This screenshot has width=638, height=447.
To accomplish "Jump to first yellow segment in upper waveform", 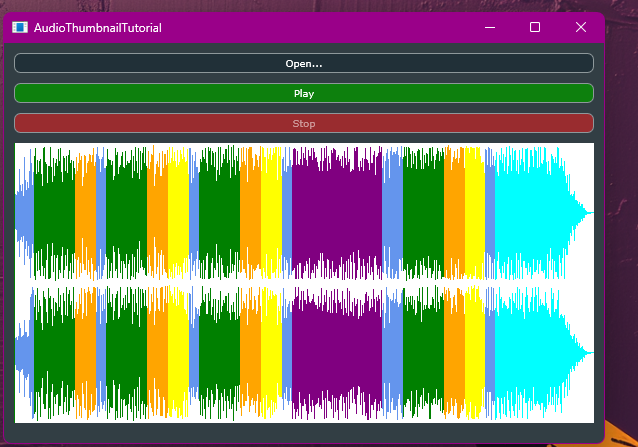I will pos(178,212).
